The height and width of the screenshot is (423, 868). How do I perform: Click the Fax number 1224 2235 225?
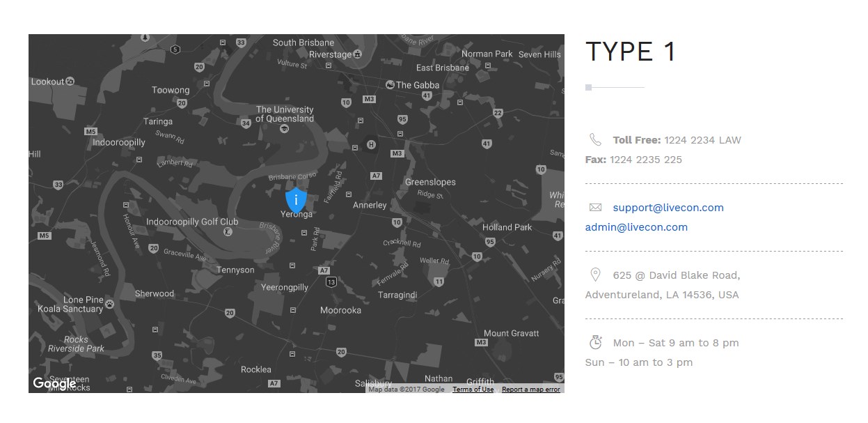click(646, 160)
